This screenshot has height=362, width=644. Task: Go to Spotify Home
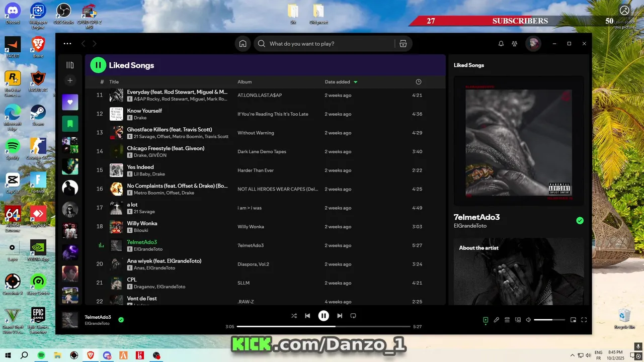tap(243, 44)
